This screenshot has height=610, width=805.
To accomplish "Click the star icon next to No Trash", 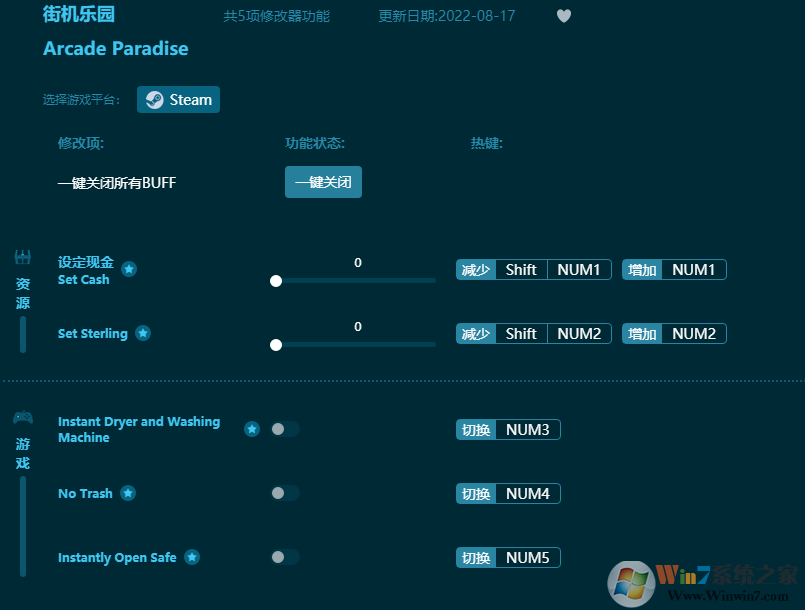I will point(128,493).
